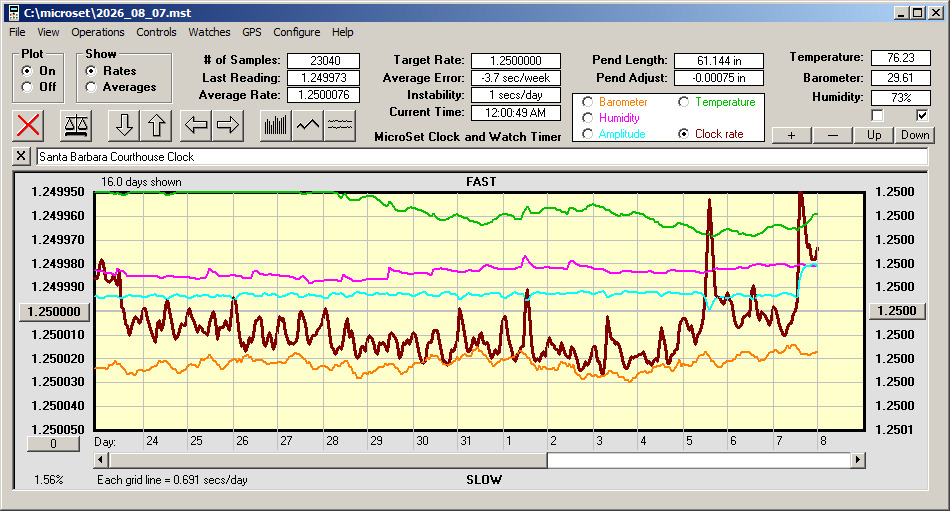Open the Configure menu
The image size is (950, 511).
tap(296, 32)
